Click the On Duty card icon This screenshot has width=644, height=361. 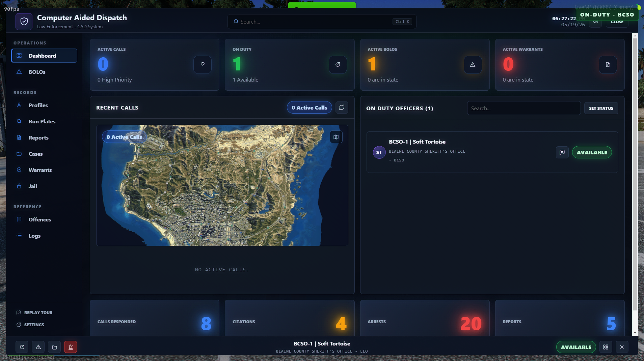tap(338, 64)
